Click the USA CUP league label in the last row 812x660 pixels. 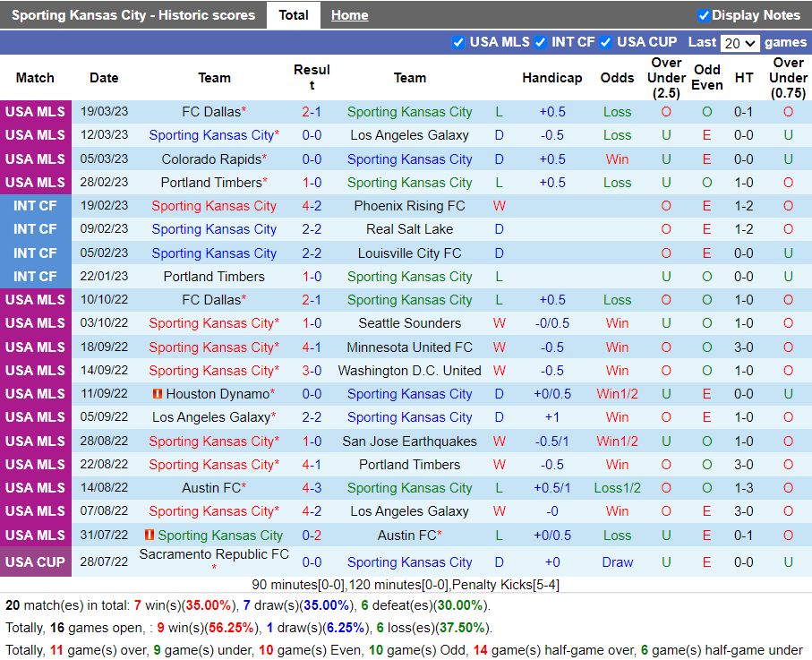(35, 562)
